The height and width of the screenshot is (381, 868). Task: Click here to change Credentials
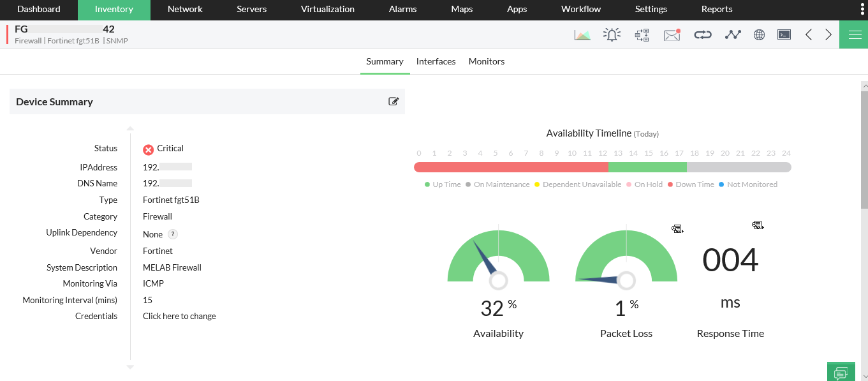click(x=179, y=315)
